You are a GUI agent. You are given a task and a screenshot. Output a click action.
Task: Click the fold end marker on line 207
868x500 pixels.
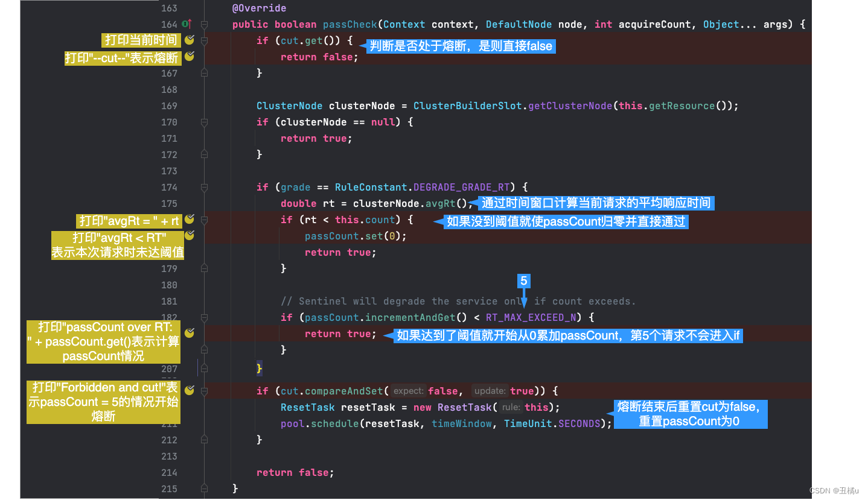point(204,368)
